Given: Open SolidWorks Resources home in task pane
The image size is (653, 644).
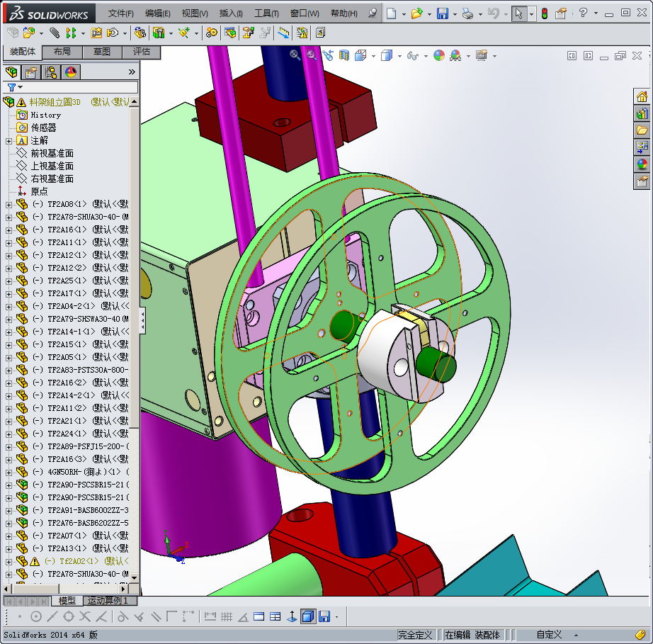Looking at the screenshot, I should pyautogui.click(x=642, y=97).
